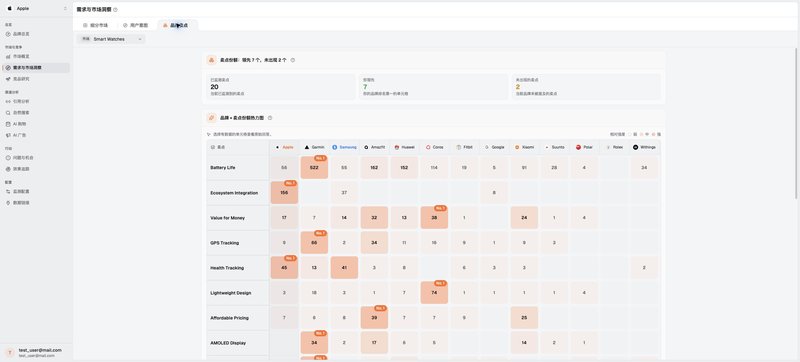Click the 监测配置 sliders icon

tap(8, 191)
